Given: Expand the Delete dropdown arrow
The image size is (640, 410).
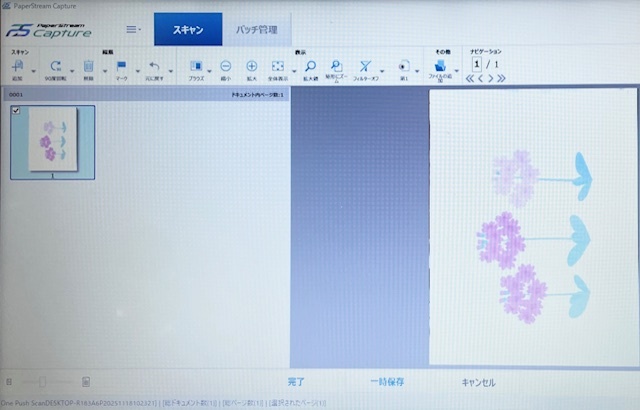Looking at the screenshot, I should click(x=105, y=71).
